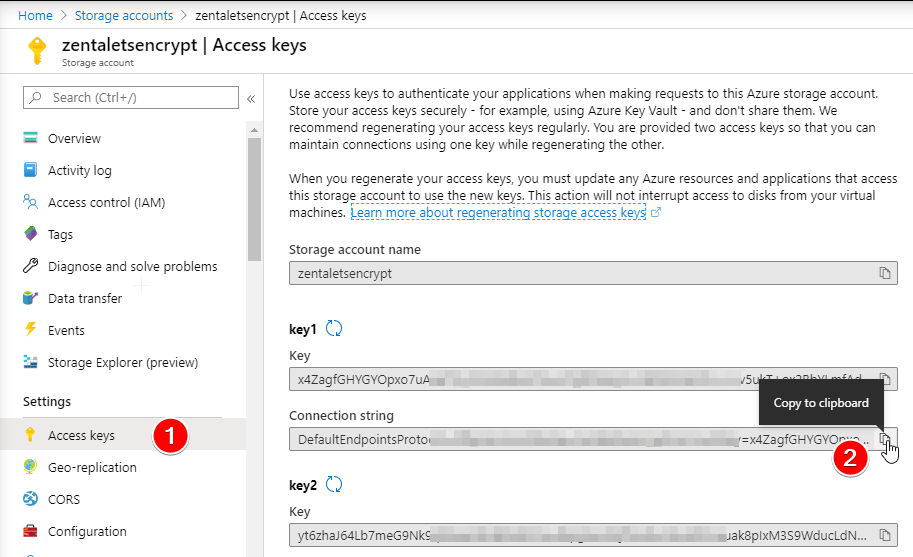Click the key1 heading label
Image resolution: width=913 pixels, height=557 pixels.
[302, 329]
